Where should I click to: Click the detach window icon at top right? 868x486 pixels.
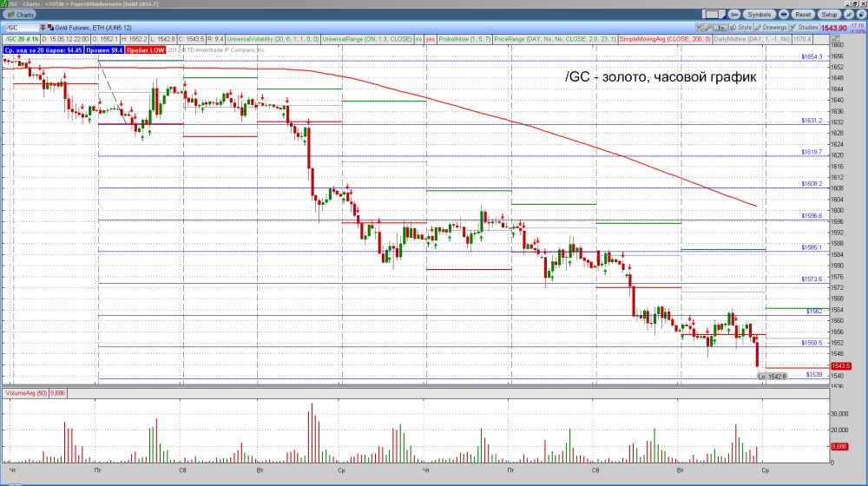coord(861,15)
